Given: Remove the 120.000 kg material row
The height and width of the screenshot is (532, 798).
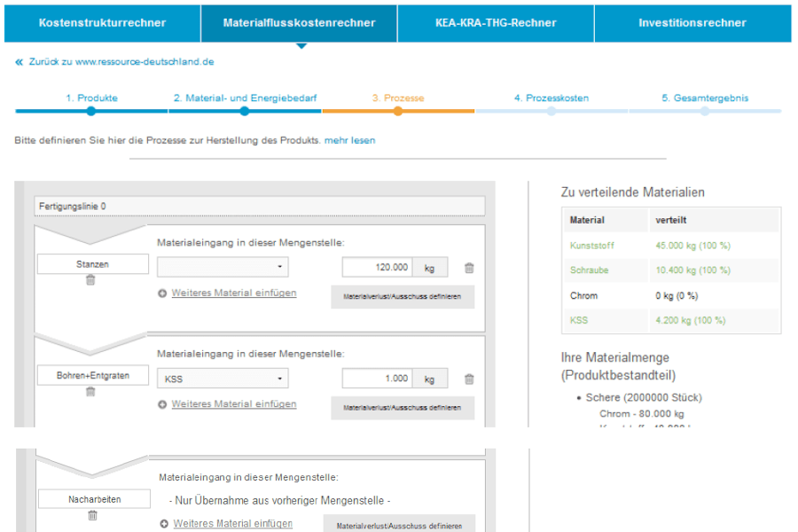Looking at the screenshot, I should [469, 268].
